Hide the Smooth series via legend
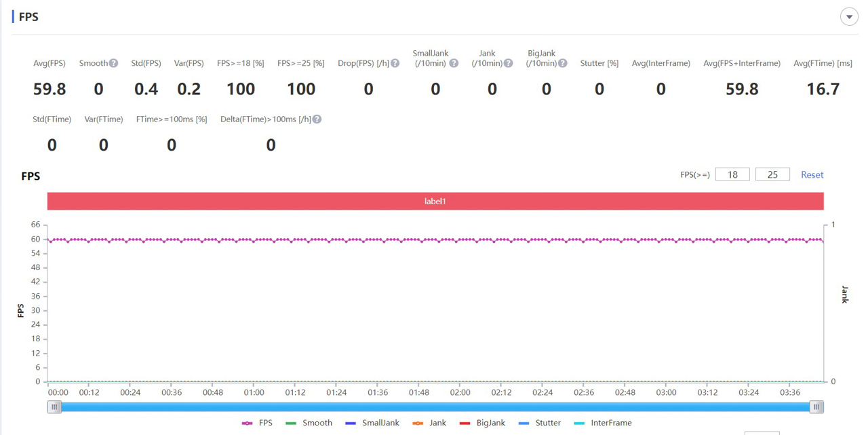The height and width of the screenshot is (435, 868). [x=309, y=423]
